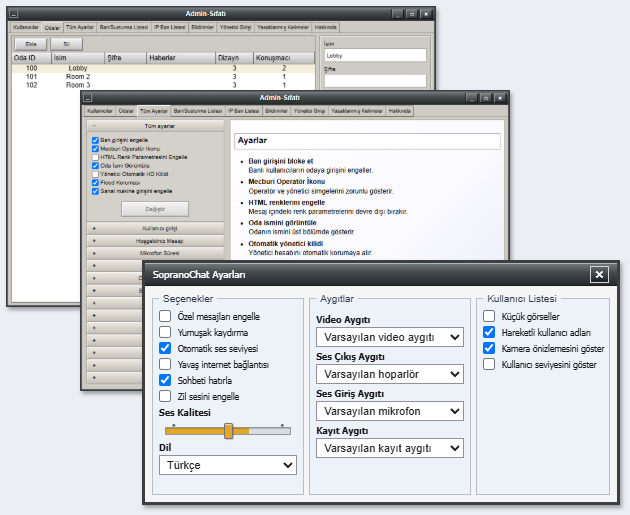
Task: Open the Varsayılan hoparlör output dropdown
Action: tap(390, 374)
